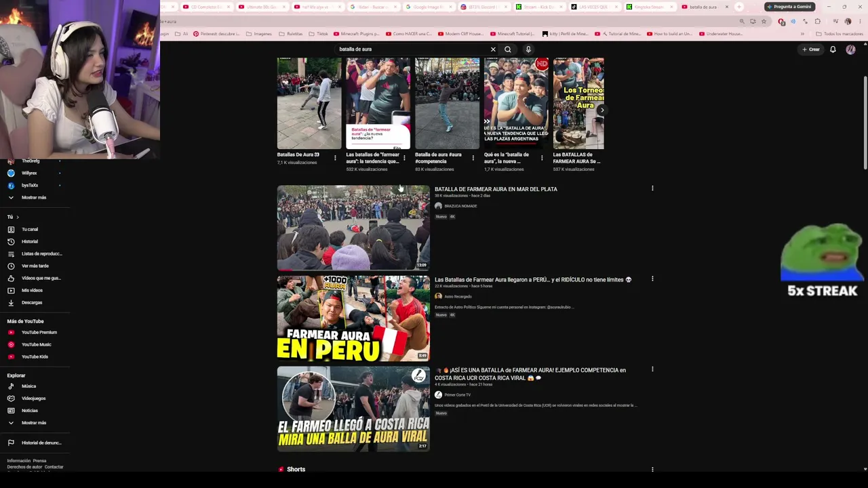Open the Pinterest bookmark
The image size is (868, 488).
coord(216,34)
